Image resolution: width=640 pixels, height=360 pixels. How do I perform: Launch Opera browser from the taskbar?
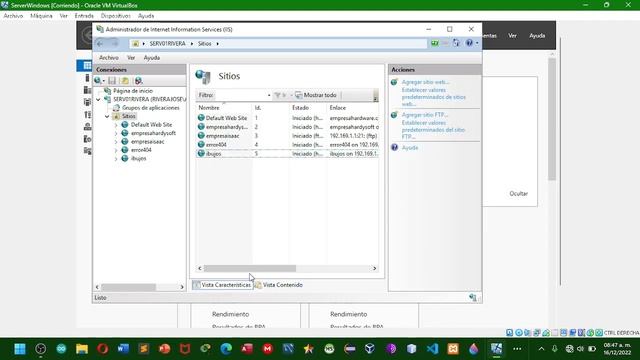pyautogui.click(x=102, y=349)
